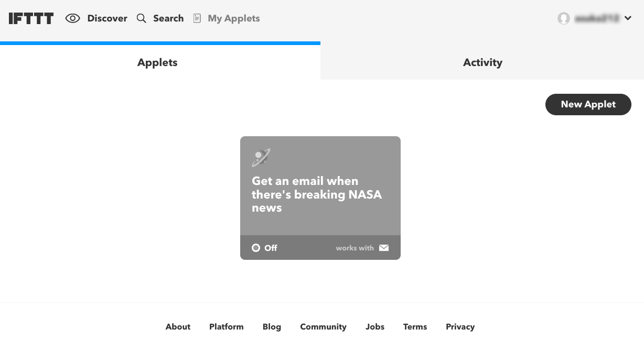
Task: Go to the About page link
Action: coord(178,326)
